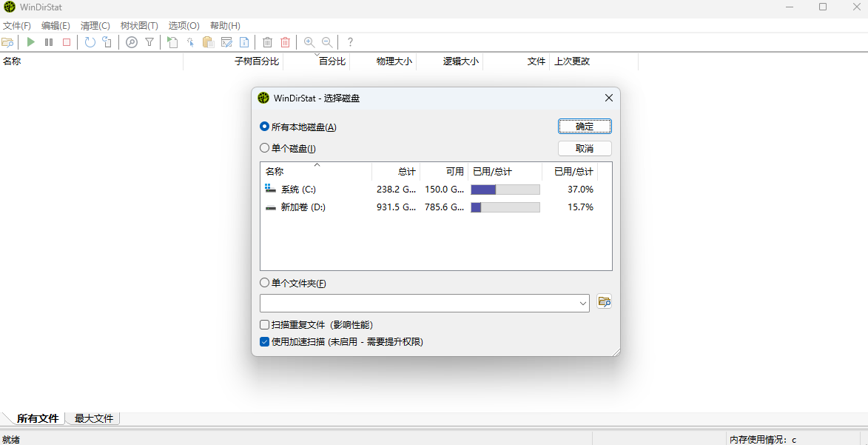Click the zoom in magnifier icon
868x445 pixels.
[x=309, y=42]
